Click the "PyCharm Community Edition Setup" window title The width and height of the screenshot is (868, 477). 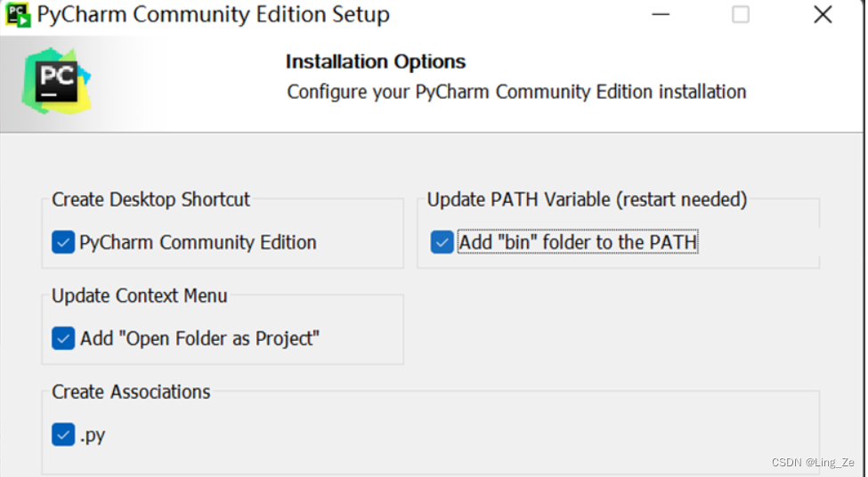(x=214, y=14)
